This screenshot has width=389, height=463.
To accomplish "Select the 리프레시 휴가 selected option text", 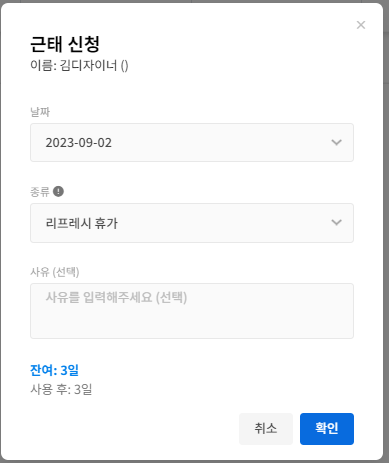I will point(82,223).
